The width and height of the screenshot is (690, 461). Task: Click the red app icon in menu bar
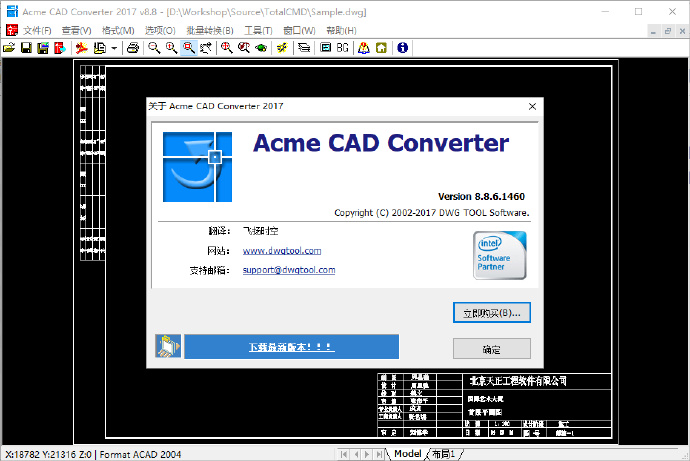(x=12, y=30)
